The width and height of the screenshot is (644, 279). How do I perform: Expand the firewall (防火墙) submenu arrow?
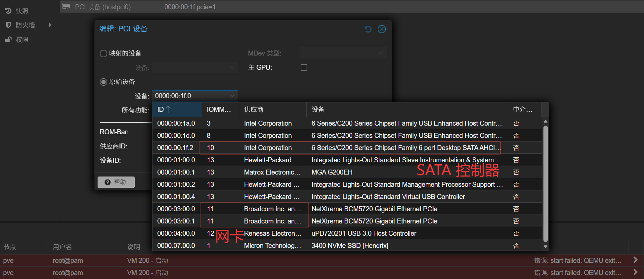tap(50, 25)
